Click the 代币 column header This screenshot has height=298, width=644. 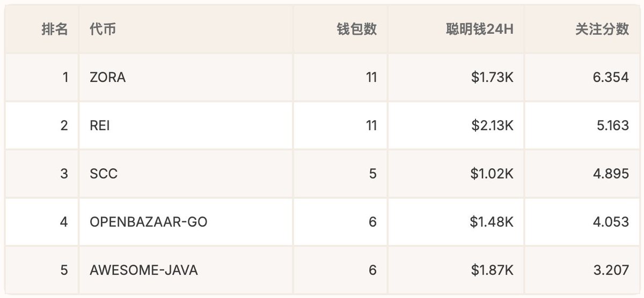103,29
